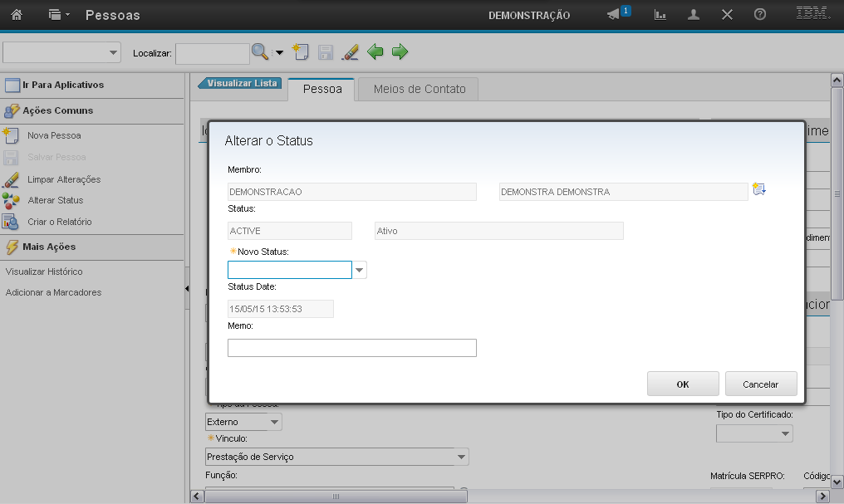
Task: Go to previous record green arrow
Action: click(x=375, y=52)
